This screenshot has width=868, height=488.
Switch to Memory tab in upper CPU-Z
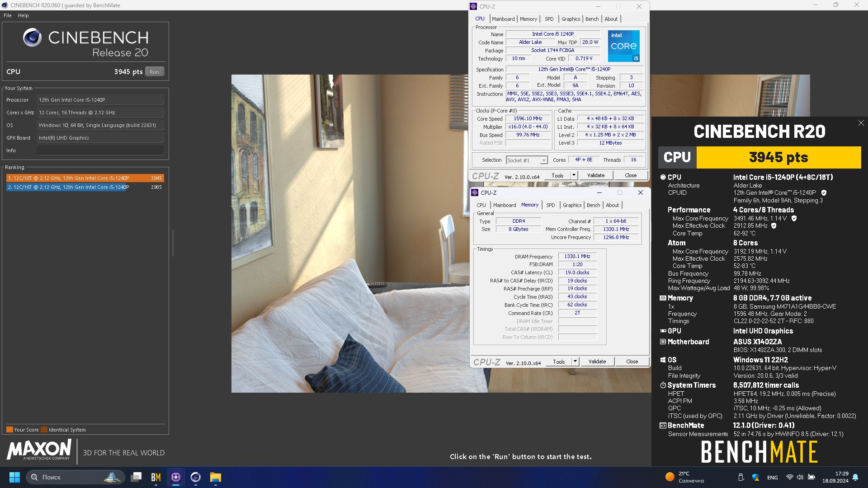coord(528,19)
